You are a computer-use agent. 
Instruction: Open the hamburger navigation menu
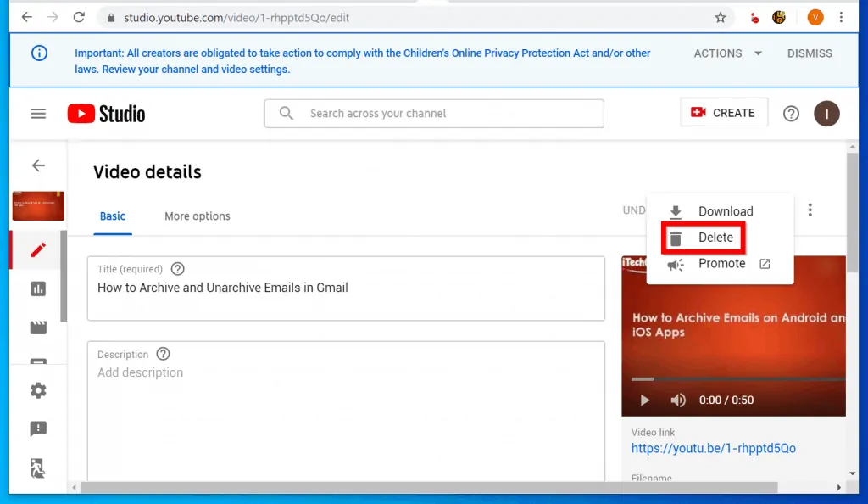pos(38,114)
